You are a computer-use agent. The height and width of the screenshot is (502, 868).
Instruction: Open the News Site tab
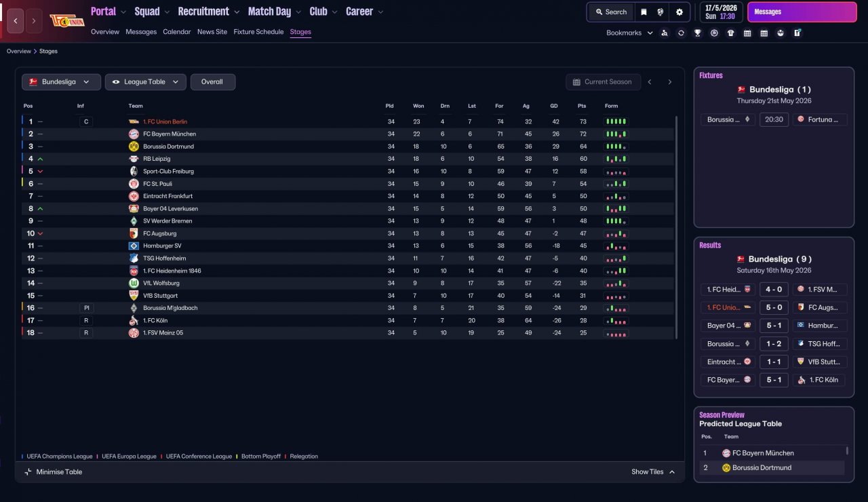point(212,32)
